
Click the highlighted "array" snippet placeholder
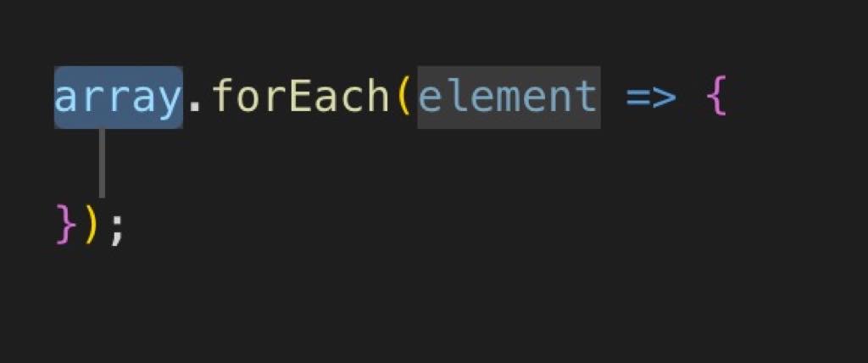119,98
